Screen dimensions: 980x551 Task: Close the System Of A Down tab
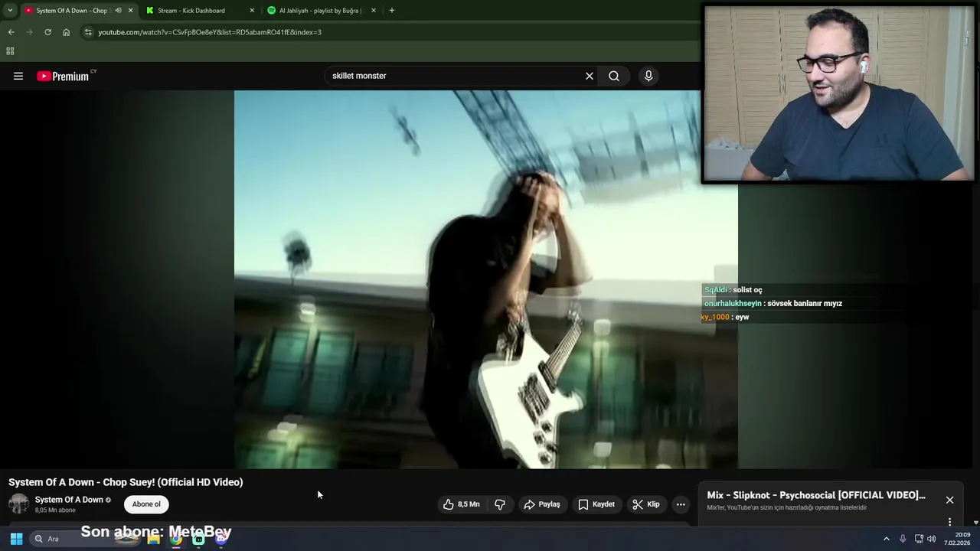coord(130,11)
